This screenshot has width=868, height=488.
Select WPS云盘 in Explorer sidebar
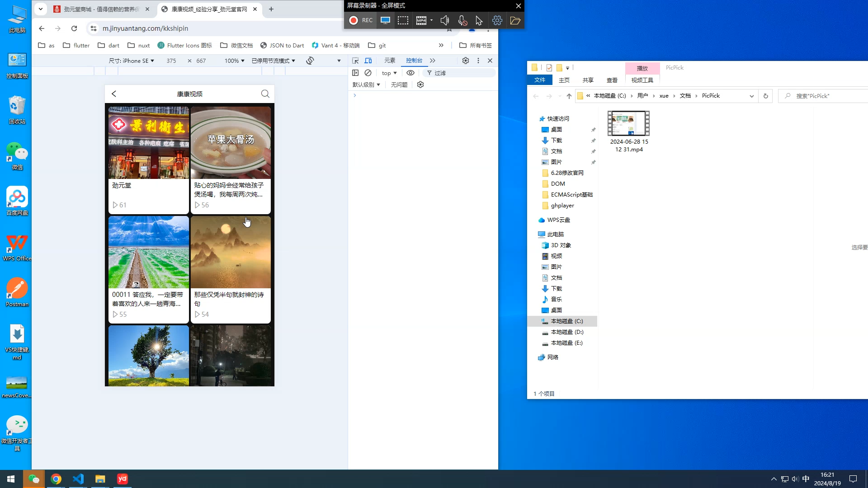[559, 220]
